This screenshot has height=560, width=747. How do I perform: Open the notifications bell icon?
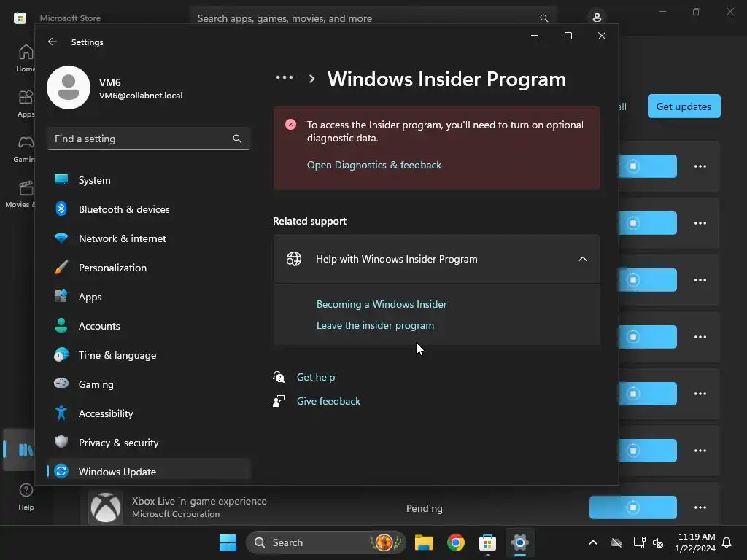tap(727, 542)
